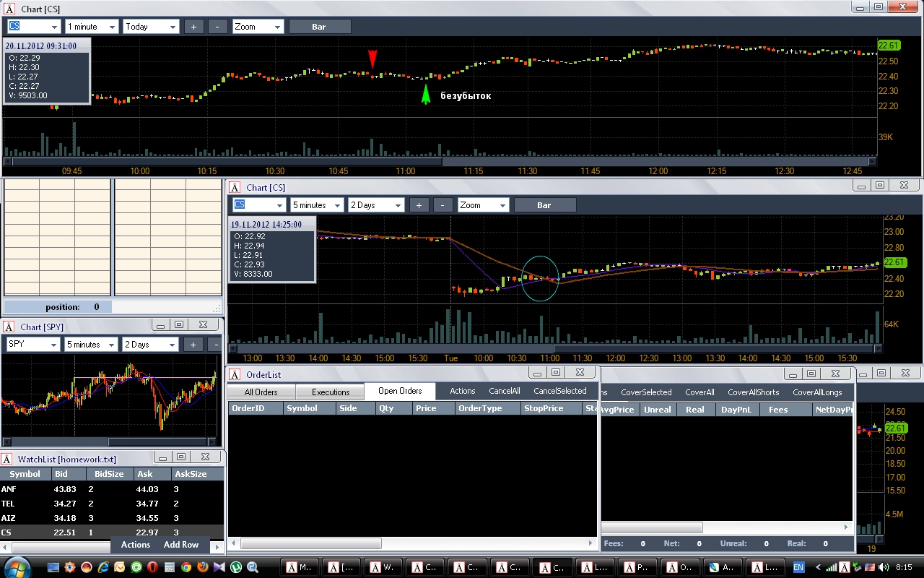
Task: Launch Firefox from the taskbar
Action: point(203,567)
